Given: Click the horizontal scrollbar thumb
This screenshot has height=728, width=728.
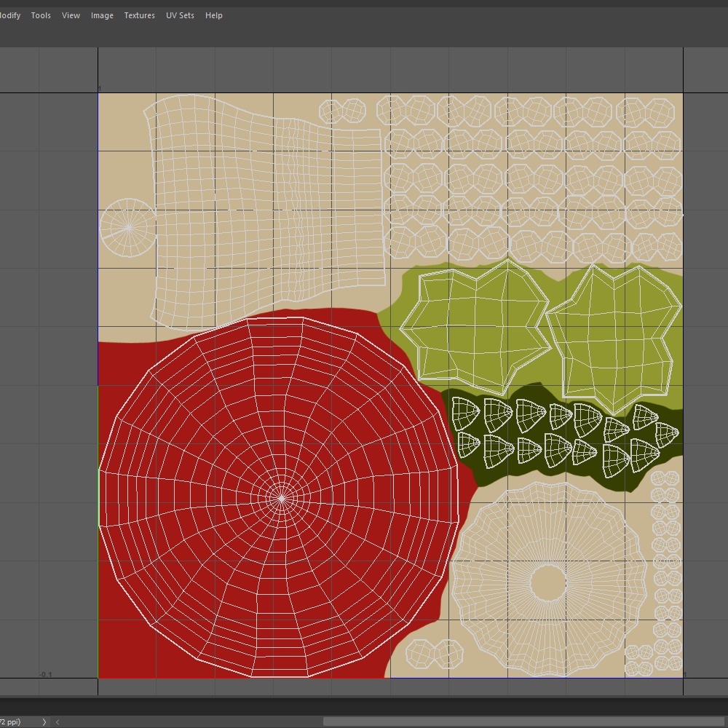Looking at the screenshot, I should pos(525,722).
